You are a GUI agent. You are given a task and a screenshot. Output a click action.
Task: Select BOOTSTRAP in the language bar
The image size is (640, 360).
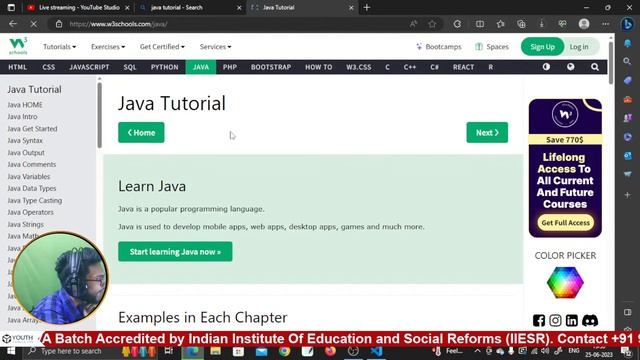271,67
